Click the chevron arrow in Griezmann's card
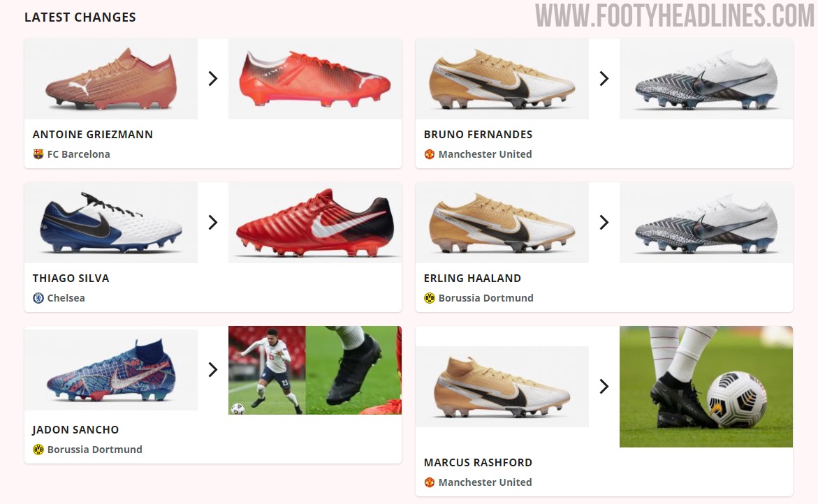The image size is (818, 504). click(213, 79)
